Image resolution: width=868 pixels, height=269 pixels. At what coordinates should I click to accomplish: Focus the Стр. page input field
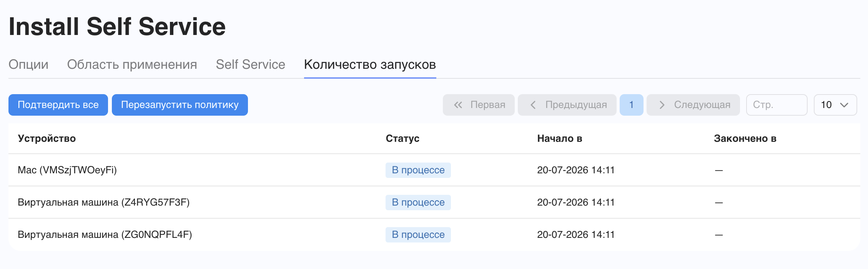click(x=777, y=105)
